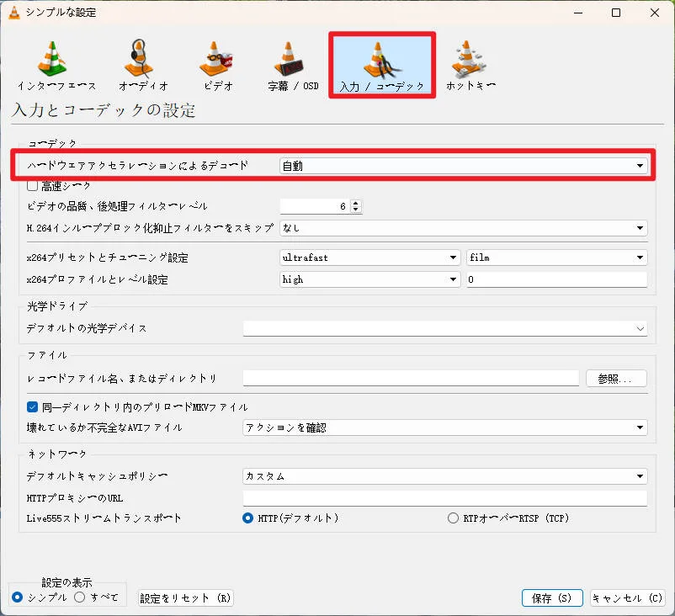Click the x264プリセットとチューニング設定 label

107,258
